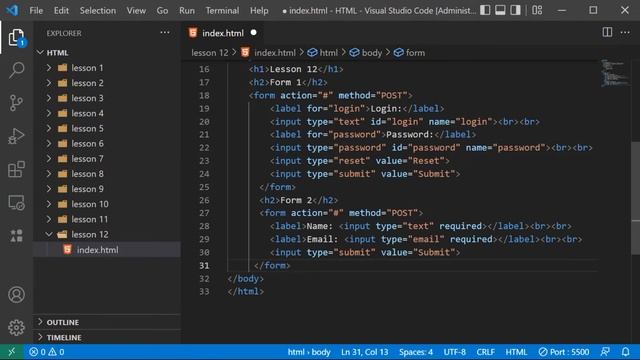Screen dimensions: 640x360
Task: Open the View menu
Action: [136, 11]
